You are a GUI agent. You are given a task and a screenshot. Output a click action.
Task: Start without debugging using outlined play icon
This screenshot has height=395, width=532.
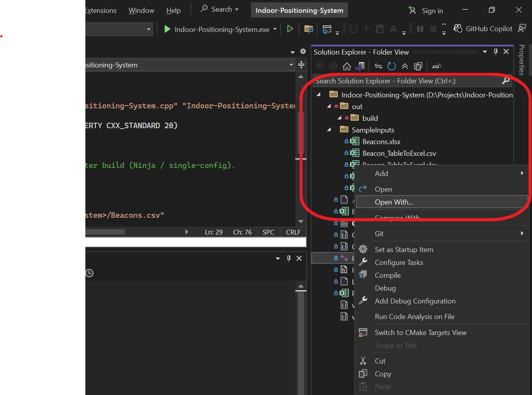click(x=290, y=29)
